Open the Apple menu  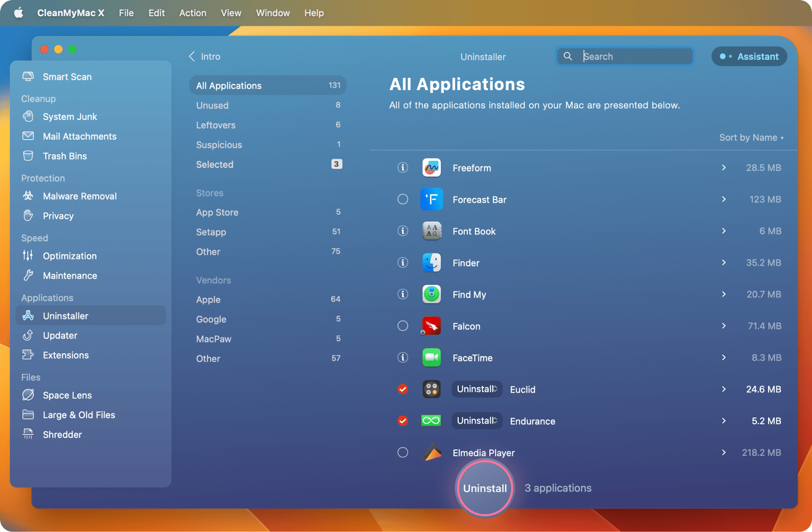[19, 13]
